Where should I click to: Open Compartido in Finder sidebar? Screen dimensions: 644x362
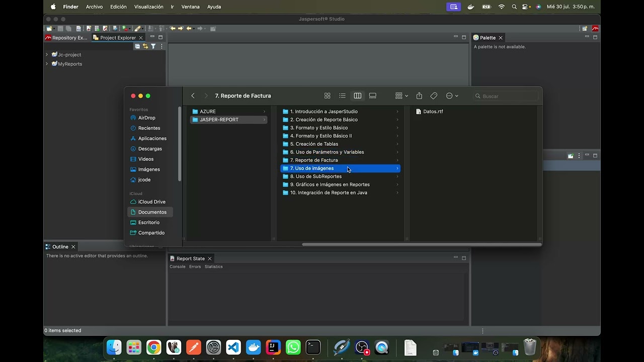click(x=151, y=233)
